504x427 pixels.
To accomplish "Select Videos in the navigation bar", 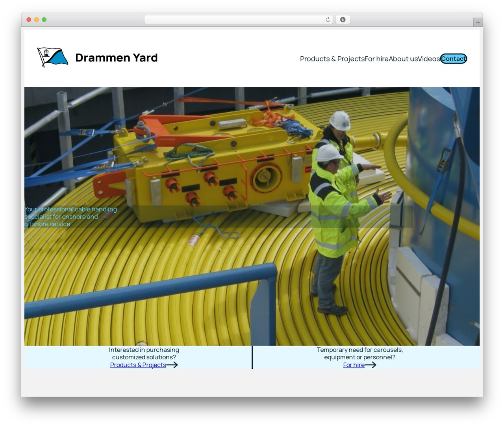I will coord(429,59).
